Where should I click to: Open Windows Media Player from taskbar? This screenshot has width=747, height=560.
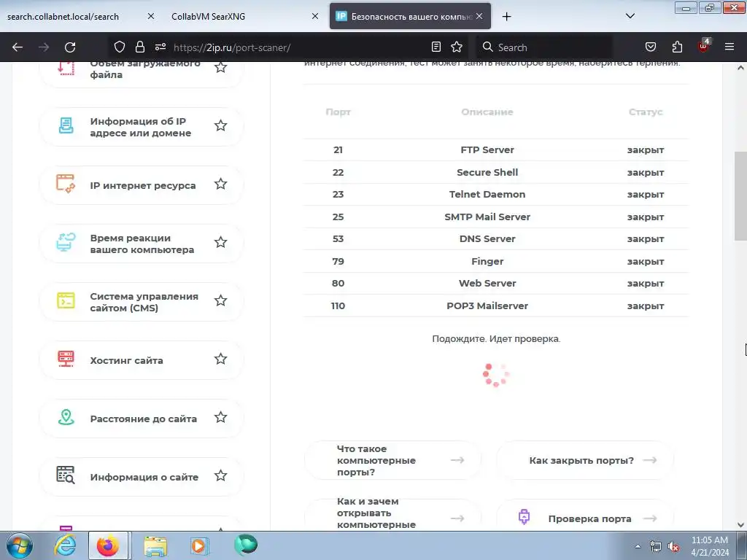pyautogui.click(x=200, y=545)
